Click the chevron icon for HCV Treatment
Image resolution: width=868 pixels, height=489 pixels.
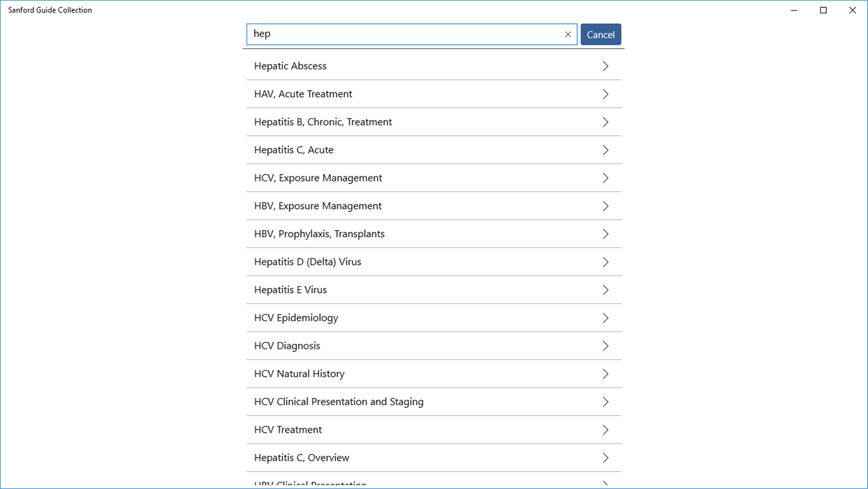[x=605, y=430]
